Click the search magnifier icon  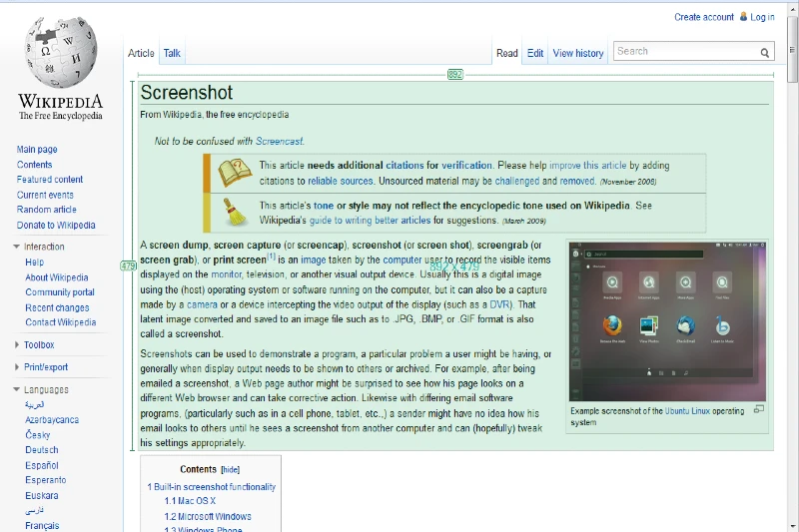765,53
